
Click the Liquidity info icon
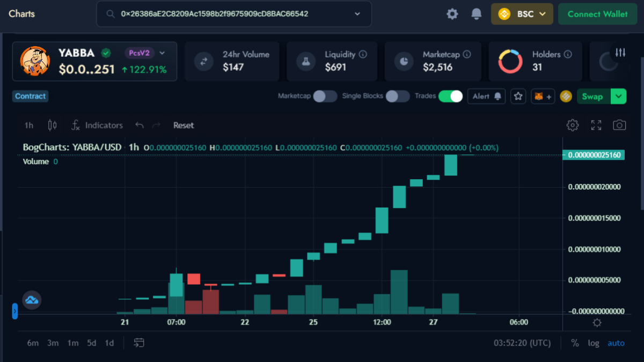tap(363, 54)
